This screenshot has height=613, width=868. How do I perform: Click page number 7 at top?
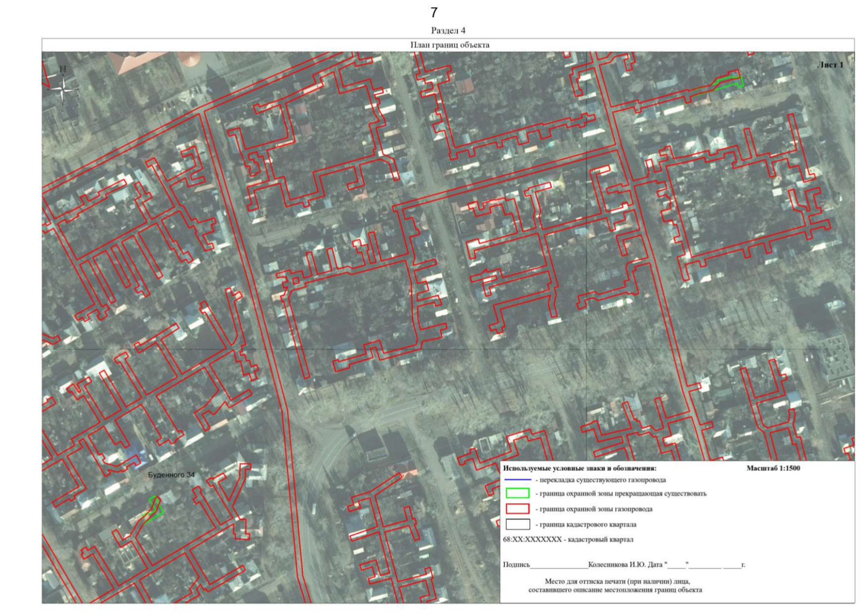pyautogui.click(x=434, y=13)
